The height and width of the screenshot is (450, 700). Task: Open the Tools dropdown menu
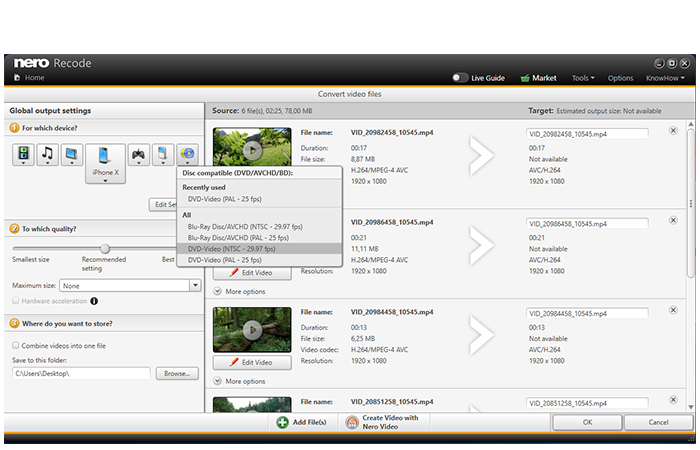coord(583,78)
